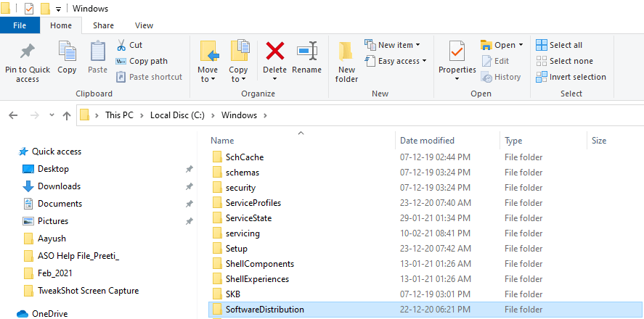
Task: Expand the chevron after Windows in path
Action: [265, 115]
